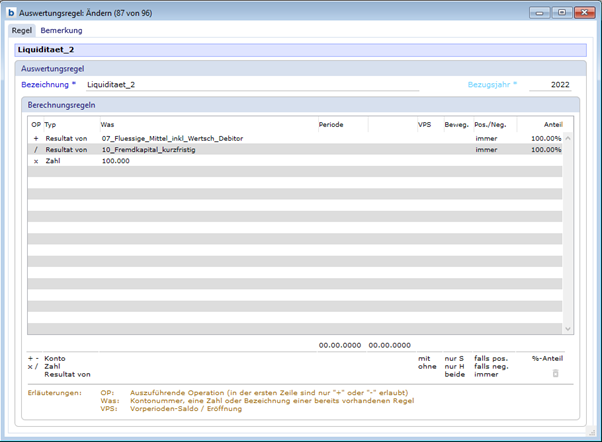This screenshot has height=442, width=602.
Task: Select the Regel tab
Action: (x=21, y=31)
